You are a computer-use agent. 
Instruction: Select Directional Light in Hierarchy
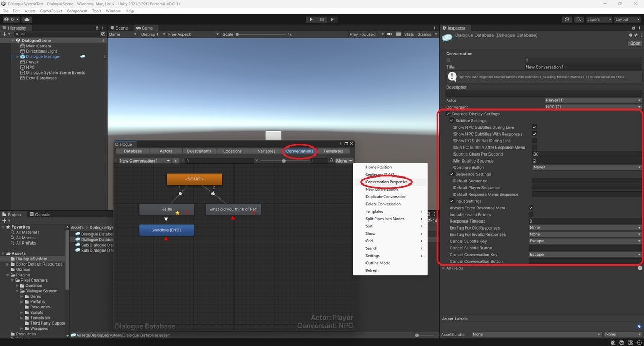(41, 51)
